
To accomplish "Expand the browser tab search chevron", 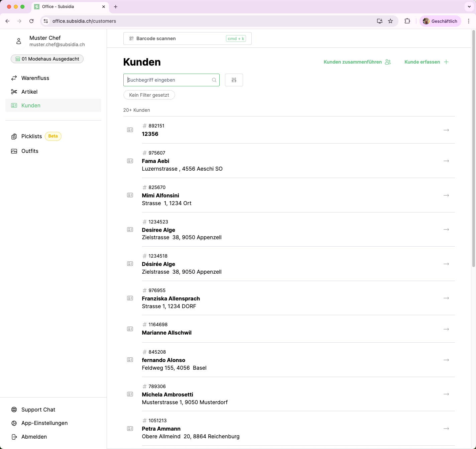I will [469, 7].
